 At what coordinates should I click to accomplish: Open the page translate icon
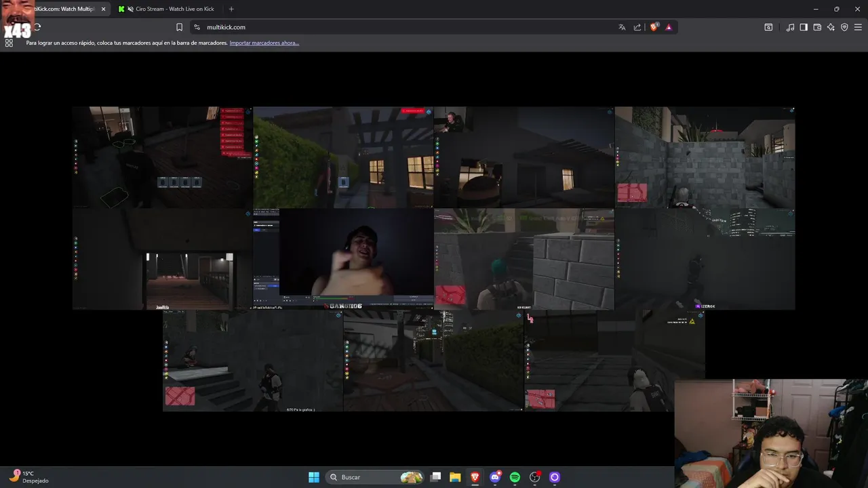pos(622,27)
